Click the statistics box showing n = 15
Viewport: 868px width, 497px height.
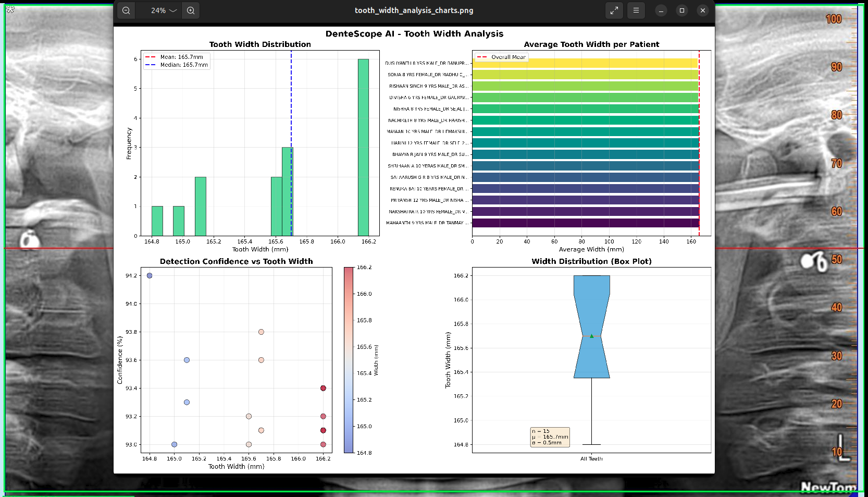tap(550, 437)
